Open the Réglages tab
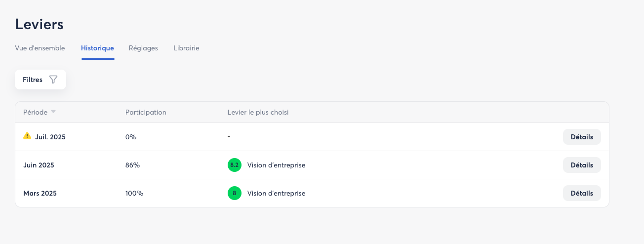This screenshot has height=244, width=644. [143, 48]
